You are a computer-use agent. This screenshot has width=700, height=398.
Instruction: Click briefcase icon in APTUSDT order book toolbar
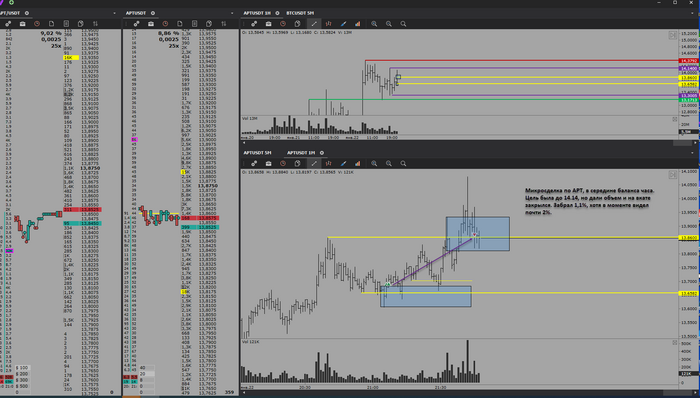[151, 24]
